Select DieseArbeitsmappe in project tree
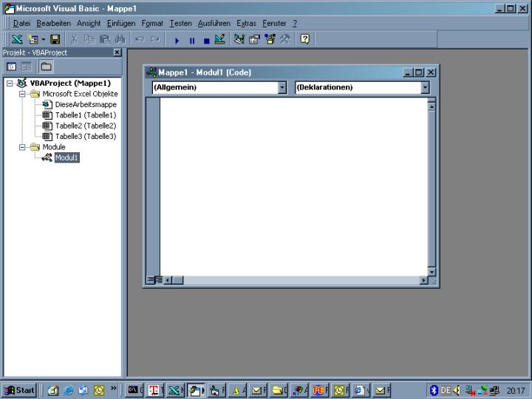The width and height of the screenshot is (532, 399). (x=85, y=105)
